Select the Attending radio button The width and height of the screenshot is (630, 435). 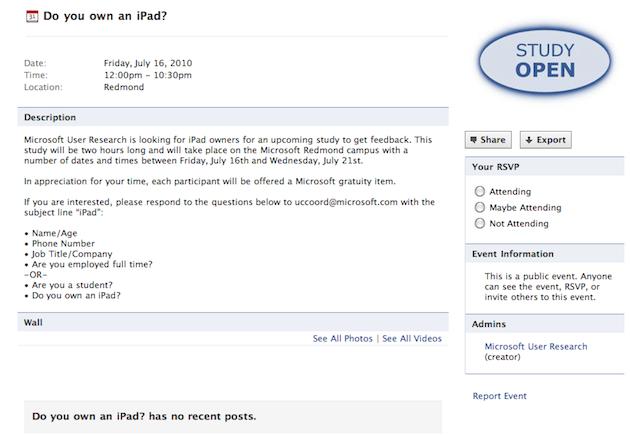481,192
